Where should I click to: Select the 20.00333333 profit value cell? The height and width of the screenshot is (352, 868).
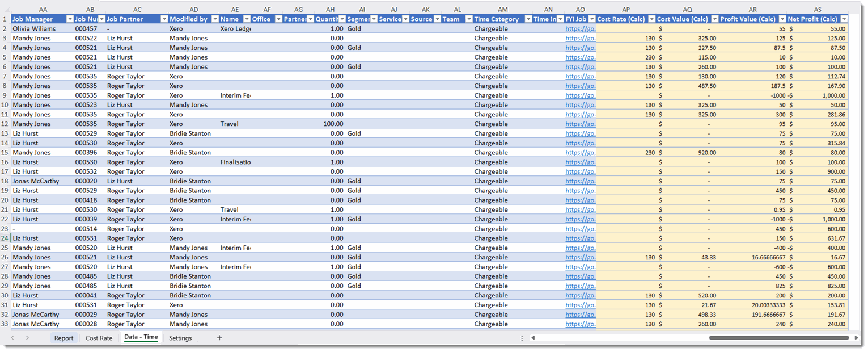752,305
